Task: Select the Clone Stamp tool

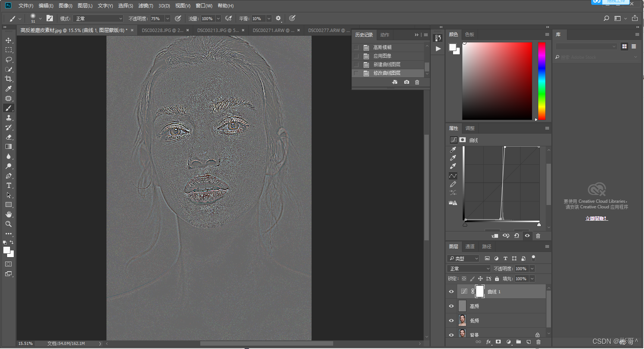Action: [x=9, y=118]
